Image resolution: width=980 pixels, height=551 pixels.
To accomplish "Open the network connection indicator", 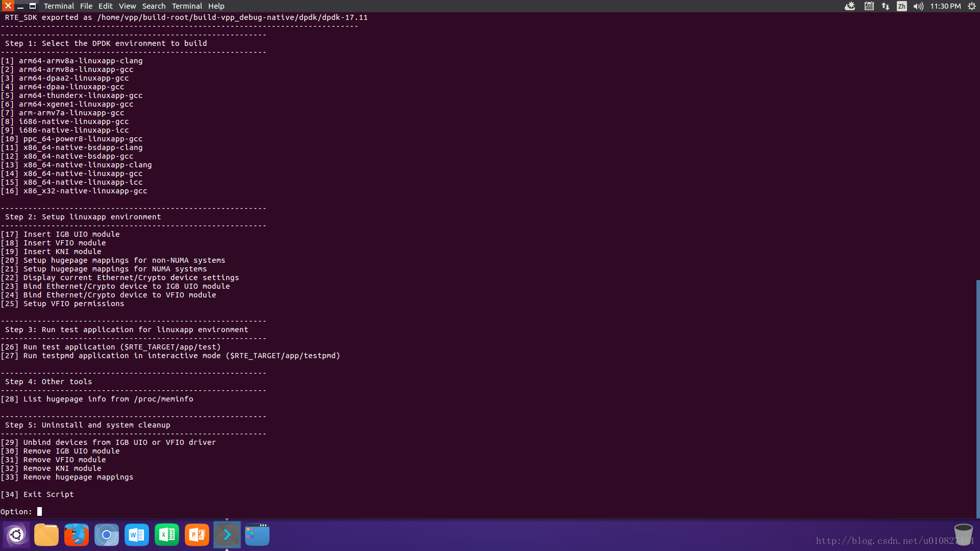I will 886,6.
